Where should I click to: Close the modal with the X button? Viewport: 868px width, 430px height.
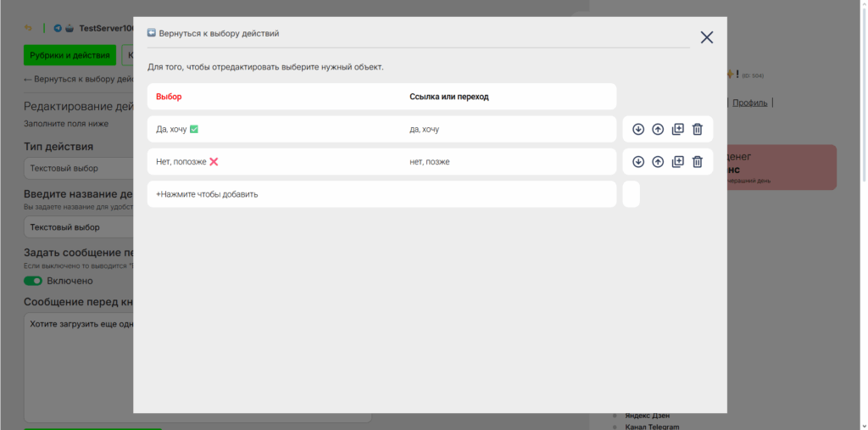click(x=706, y=37)
